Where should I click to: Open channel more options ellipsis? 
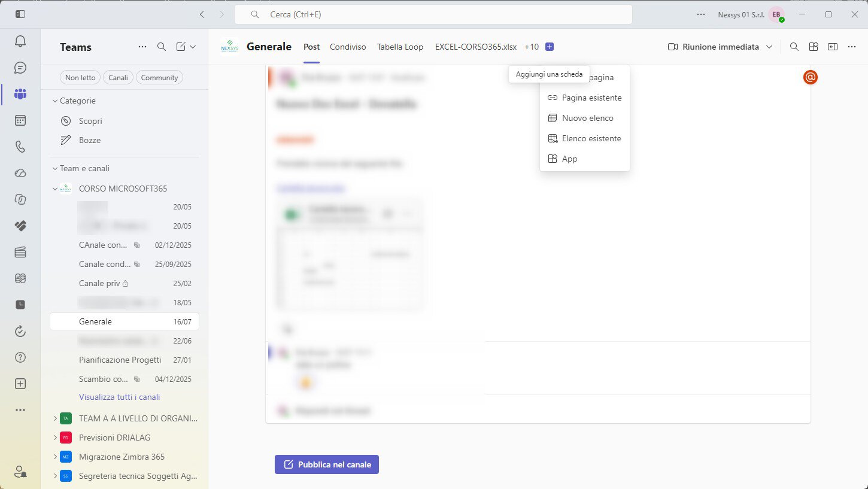click(x=852, y=47)
